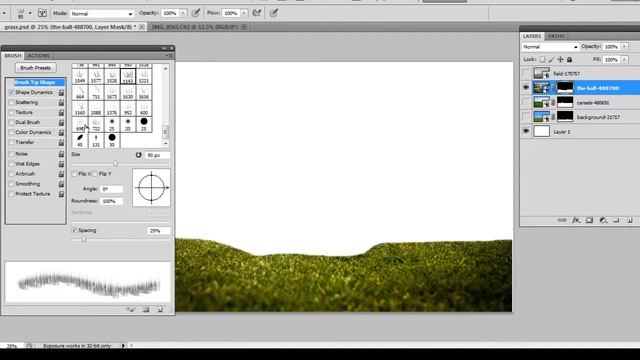This screenshot has width=640, height=360.
Task: Toggle lock icon beside Scattering
Action: tap(61, 102)
